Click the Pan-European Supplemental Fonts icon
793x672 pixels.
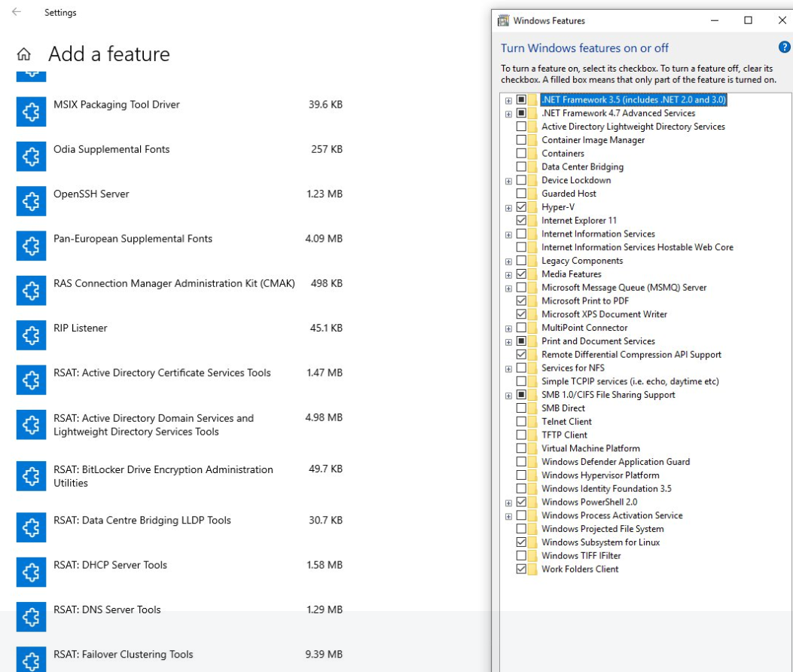tap(31, 246)
